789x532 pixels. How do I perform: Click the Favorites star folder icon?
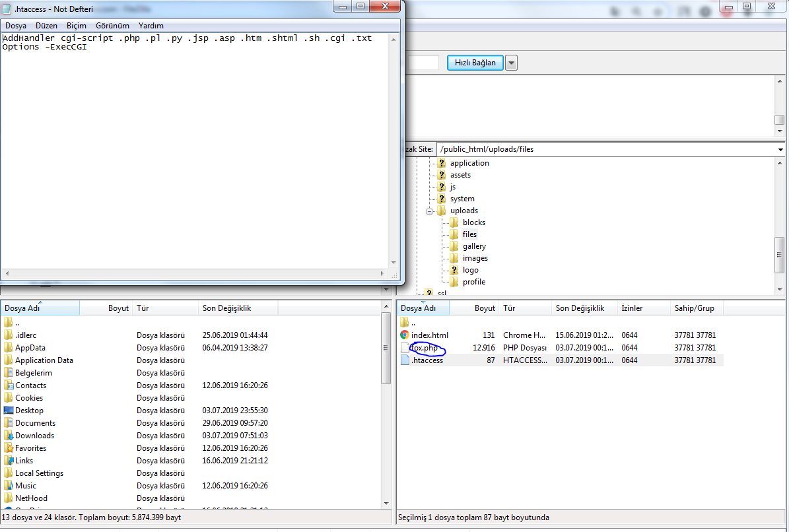8,448
